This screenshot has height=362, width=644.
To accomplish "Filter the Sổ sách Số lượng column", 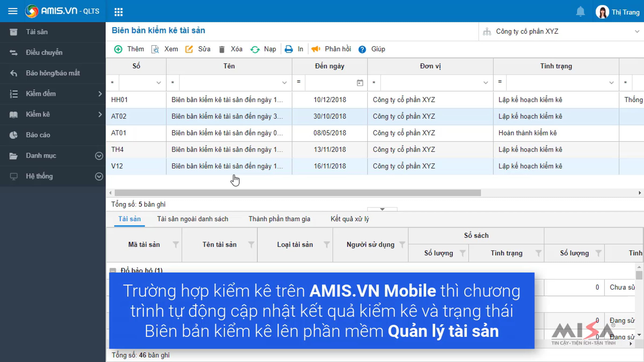I will [462, 253].
